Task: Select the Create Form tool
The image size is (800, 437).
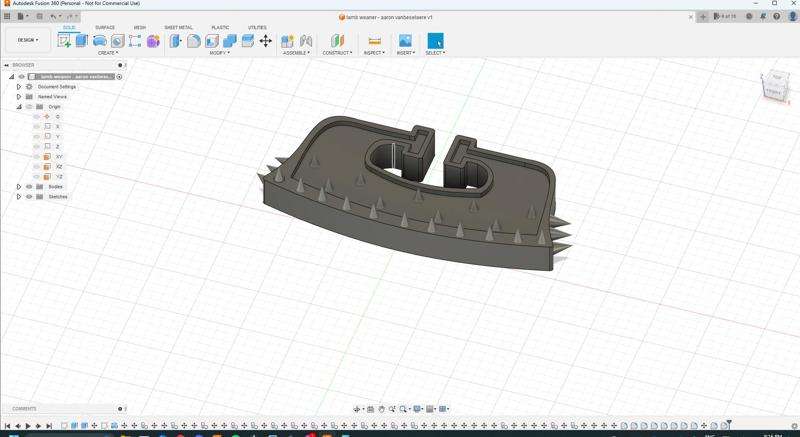Action: pos(153,41)
